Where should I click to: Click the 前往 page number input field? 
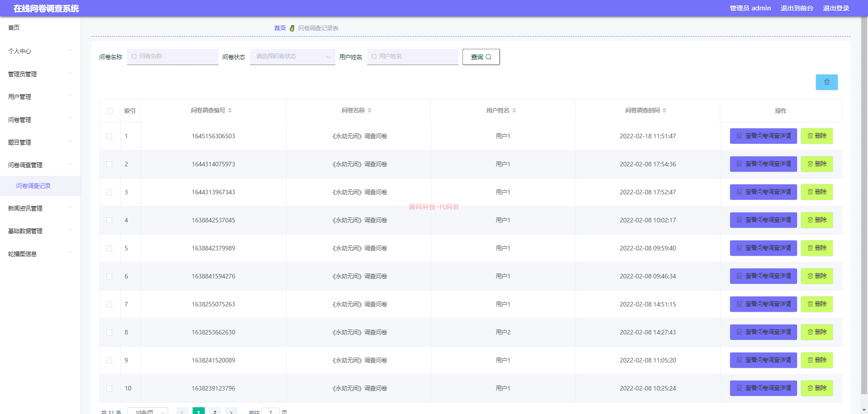click(271, 412)
